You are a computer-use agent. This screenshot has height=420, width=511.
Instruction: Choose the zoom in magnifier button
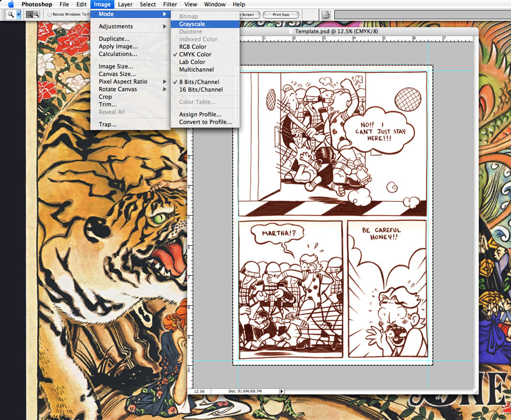[29, 15]
